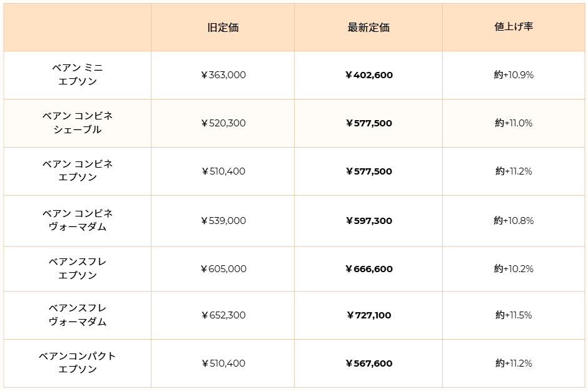This screenshot has width=588, height=391.
Task: Click the old price ¥363,000
Action: pos(223,75)
